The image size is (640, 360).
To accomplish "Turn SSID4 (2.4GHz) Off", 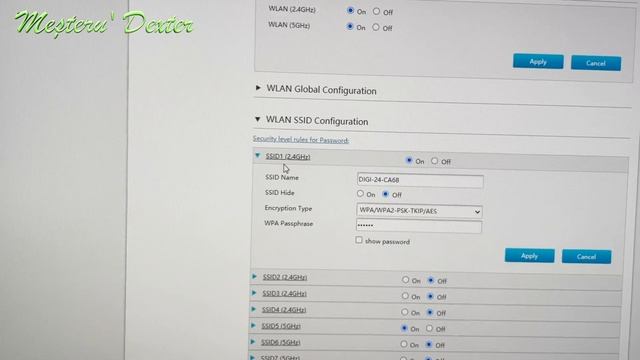I will point(430,313).
